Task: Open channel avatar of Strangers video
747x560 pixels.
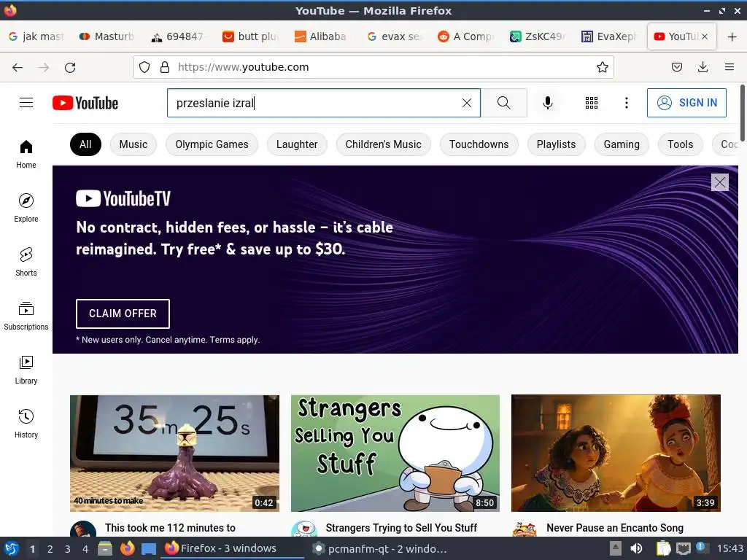Action: 304,529
